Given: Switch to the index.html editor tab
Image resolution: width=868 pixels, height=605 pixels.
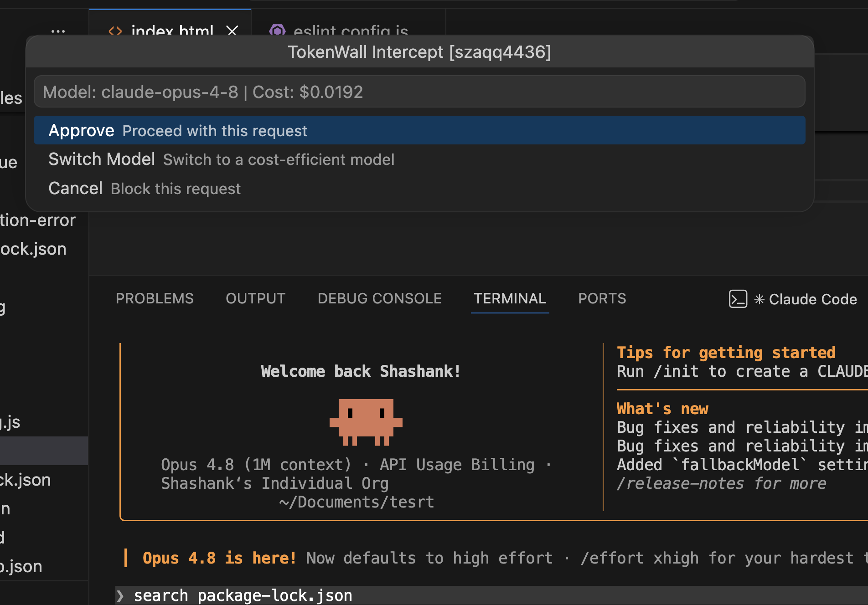Looking at the screenshot, I should 172,31.
